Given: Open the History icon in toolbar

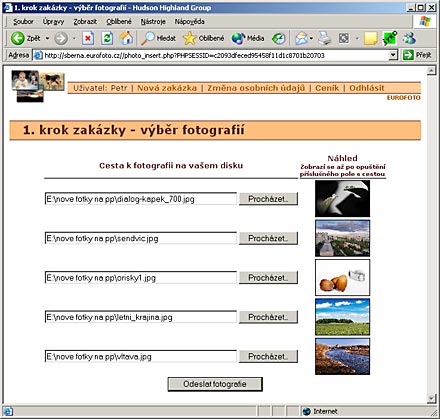Looking at the screenshot, I should [x=279, y=38].
